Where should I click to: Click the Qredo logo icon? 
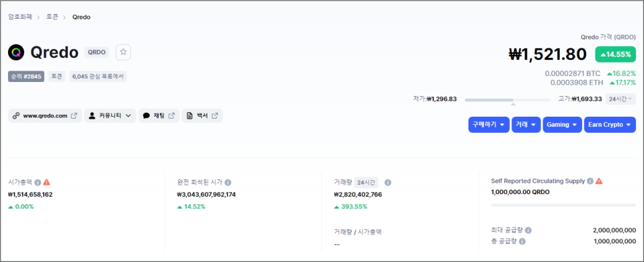pyautogui.click(x=17, y=53)
